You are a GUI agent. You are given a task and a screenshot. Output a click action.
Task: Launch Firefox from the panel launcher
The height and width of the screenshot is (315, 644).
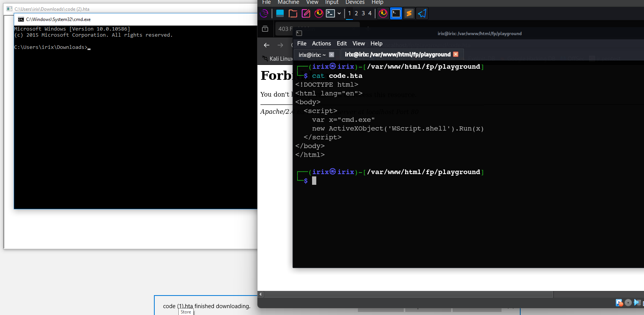tap(319, 13)
